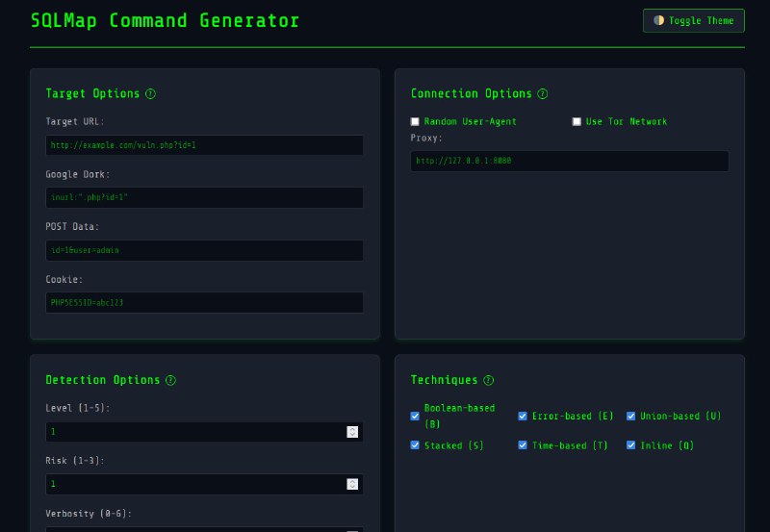Focus the Proxy input field
The width and height of the screenshot is (770, 532).
click(570, 161)
